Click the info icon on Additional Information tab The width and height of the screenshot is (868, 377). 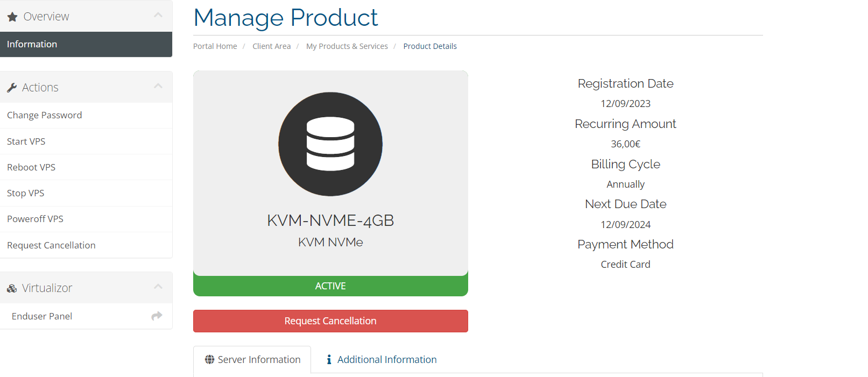point(329,360)
